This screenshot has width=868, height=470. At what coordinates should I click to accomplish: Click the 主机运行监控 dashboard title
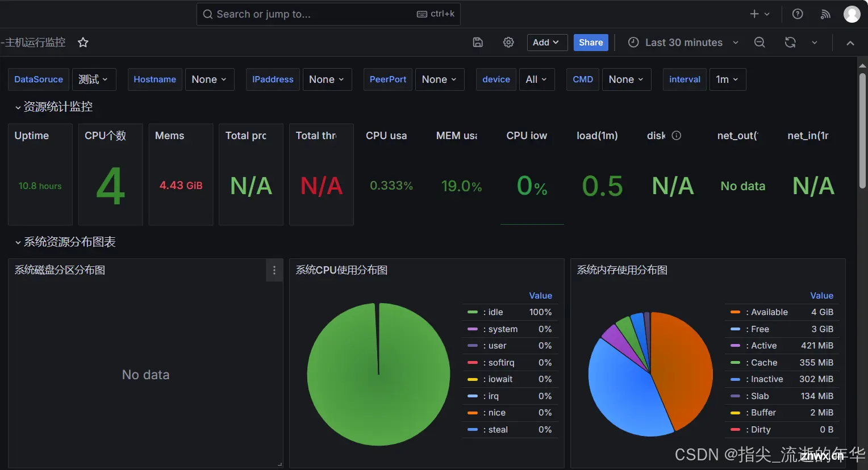tap(34, 43)
